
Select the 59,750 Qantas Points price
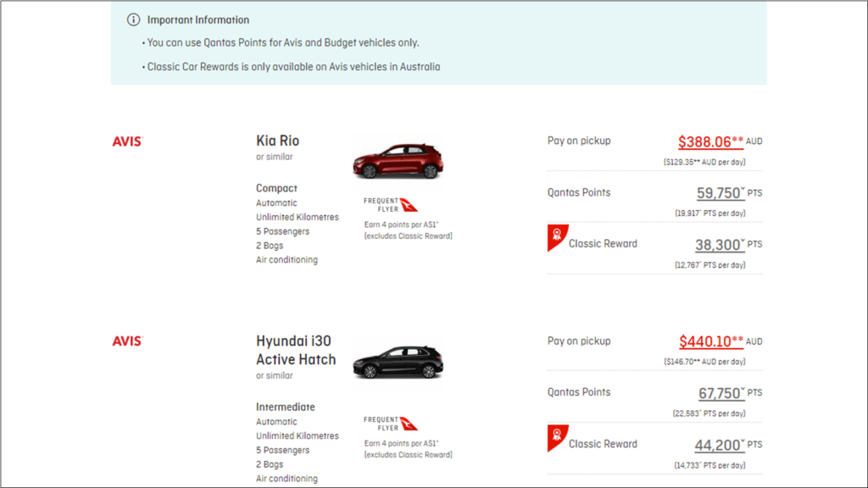coord(721,193)
